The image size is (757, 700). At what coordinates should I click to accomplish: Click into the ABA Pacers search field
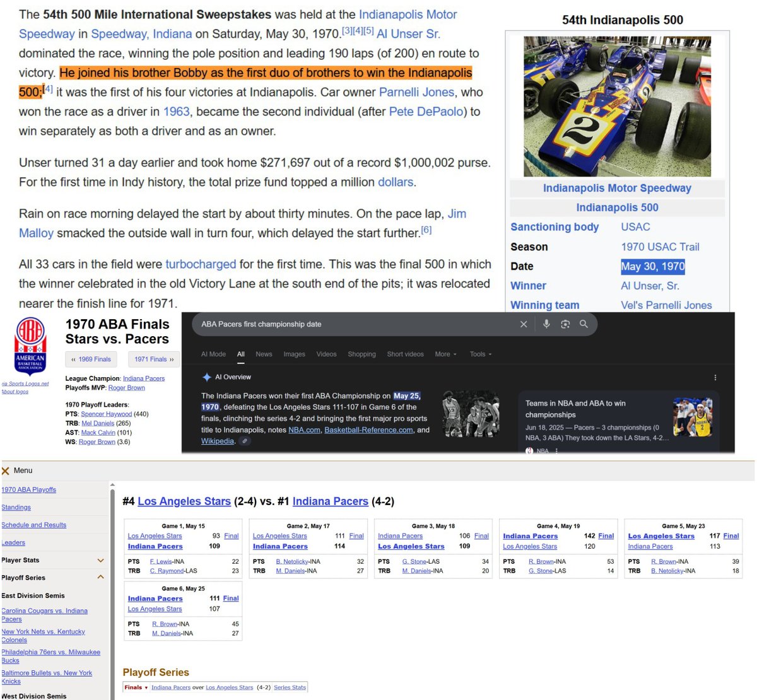pyautogui.click(x=356, y=324)
